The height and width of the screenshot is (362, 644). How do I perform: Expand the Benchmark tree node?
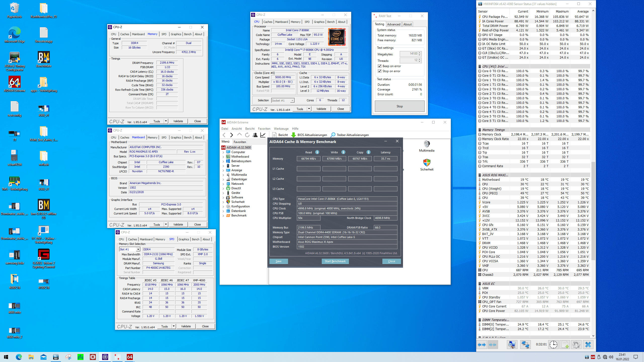(223, 215)
